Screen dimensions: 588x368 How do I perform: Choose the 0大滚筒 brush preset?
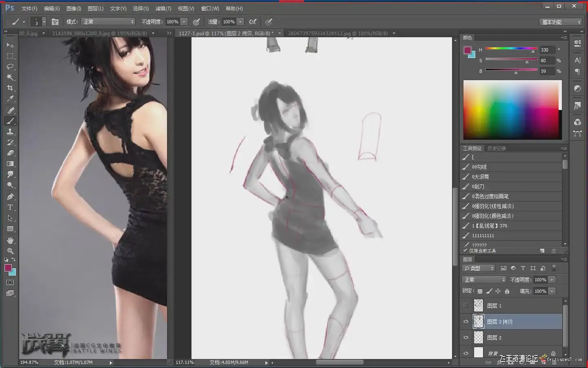coord(480,177)
